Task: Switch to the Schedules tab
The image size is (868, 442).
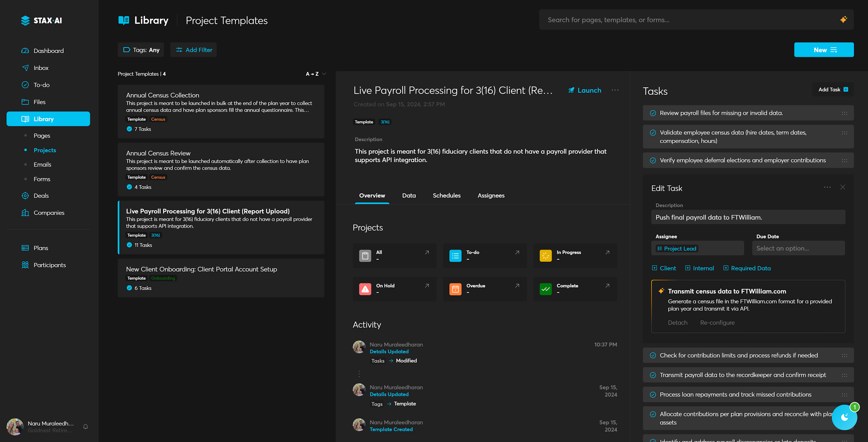Action: (x=446, y=195)
